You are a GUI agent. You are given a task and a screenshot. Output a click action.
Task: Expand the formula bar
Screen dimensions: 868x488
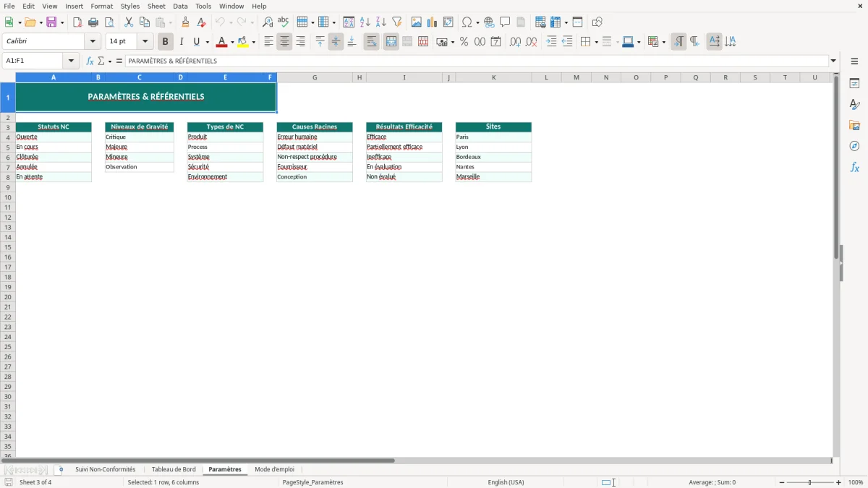coord(833,61)
